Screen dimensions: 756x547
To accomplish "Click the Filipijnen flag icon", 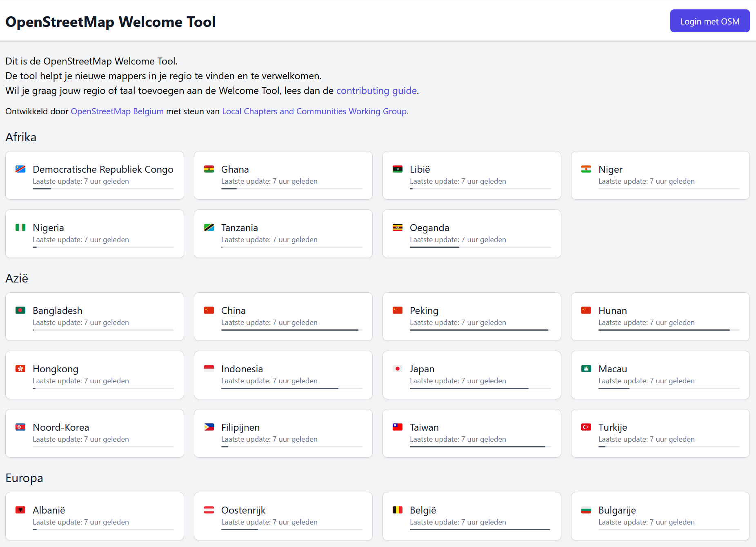I will coord(209,427).
